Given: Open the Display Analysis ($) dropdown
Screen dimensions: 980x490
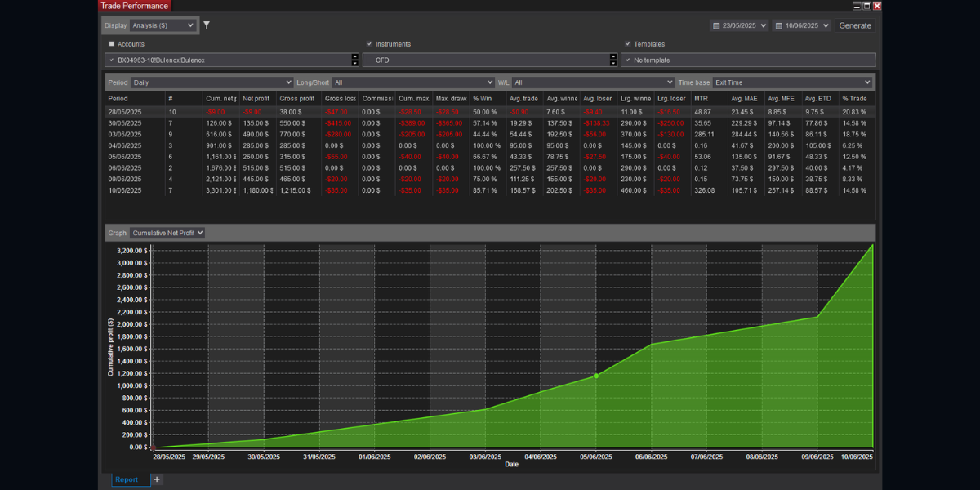Looking at the screenshot, I should coord(163,25).
